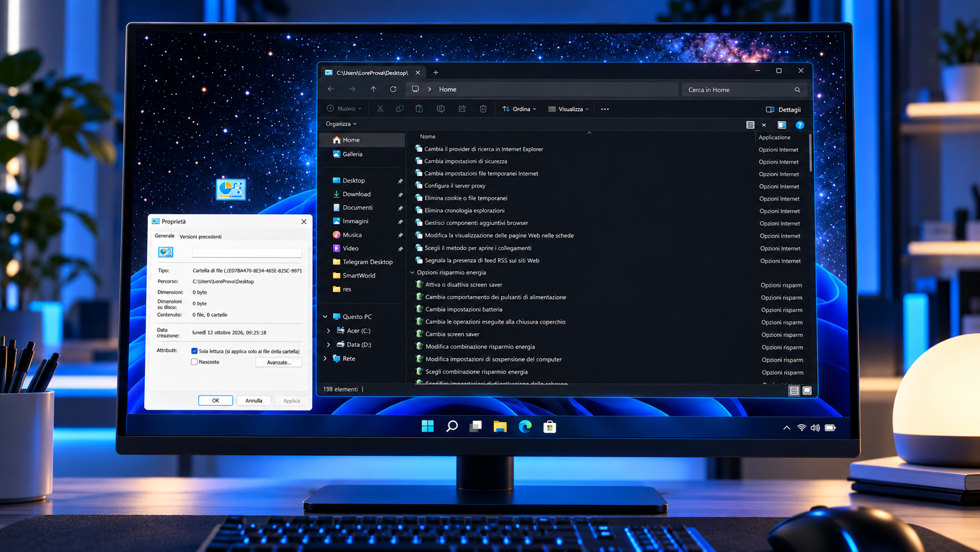Click the Share icon in Explorer toolbar
This screenshot has width=980, height=552.
point(462,109)
